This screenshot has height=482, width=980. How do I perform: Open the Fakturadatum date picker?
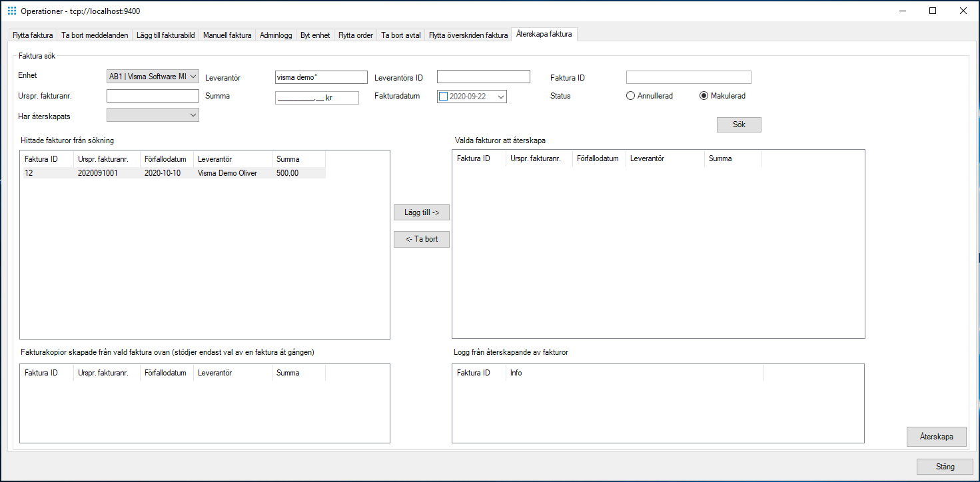(501, 96)
